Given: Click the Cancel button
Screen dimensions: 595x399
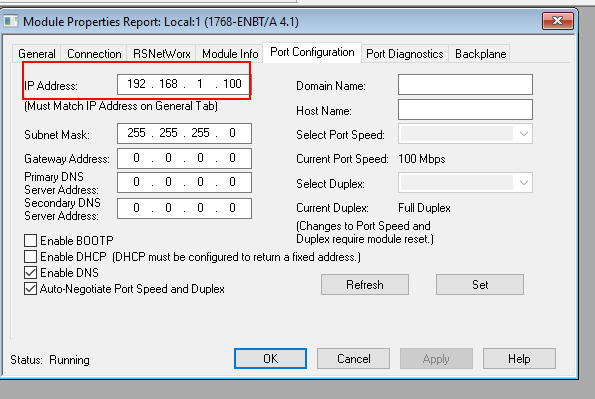Looking at the screenshot, I should 353,359.
